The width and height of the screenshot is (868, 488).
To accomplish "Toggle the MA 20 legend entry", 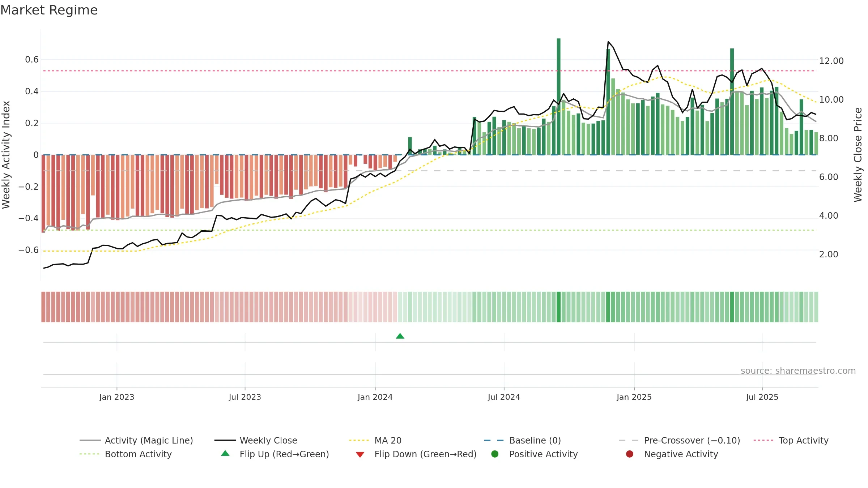I will [375, 440].
